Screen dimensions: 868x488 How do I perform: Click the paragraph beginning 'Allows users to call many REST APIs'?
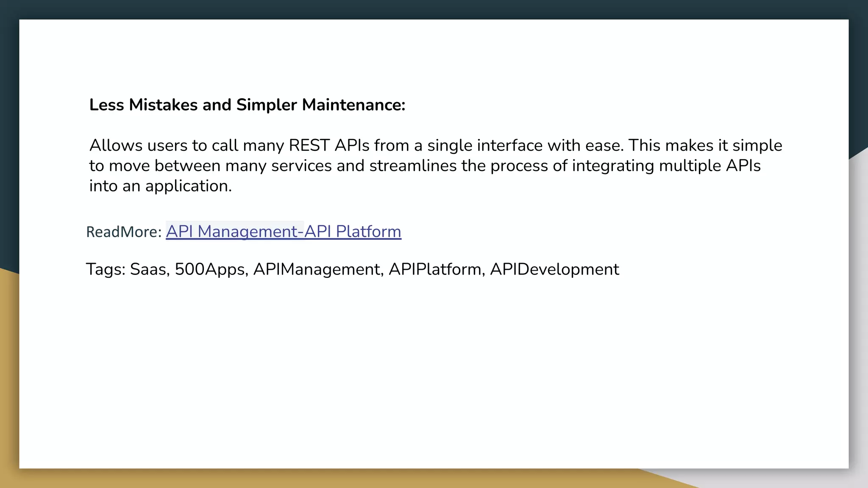pyautogui.click(x=436, y=166)
